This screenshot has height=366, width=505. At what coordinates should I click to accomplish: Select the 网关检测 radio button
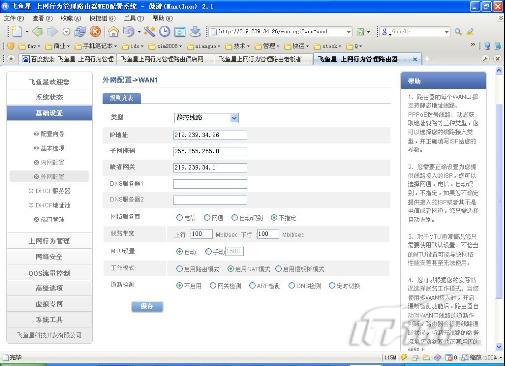pos(213,286)
